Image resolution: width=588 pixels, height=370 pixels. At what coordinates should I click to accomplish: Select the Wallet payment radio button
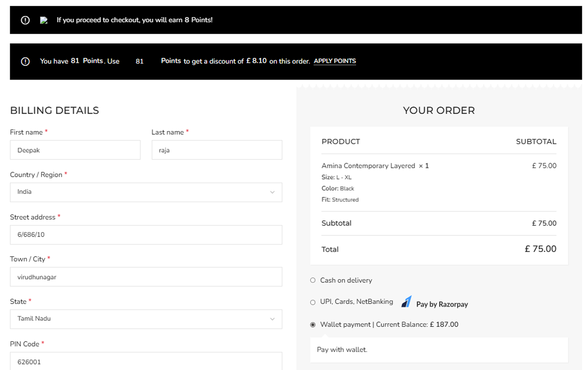(313, 325)
